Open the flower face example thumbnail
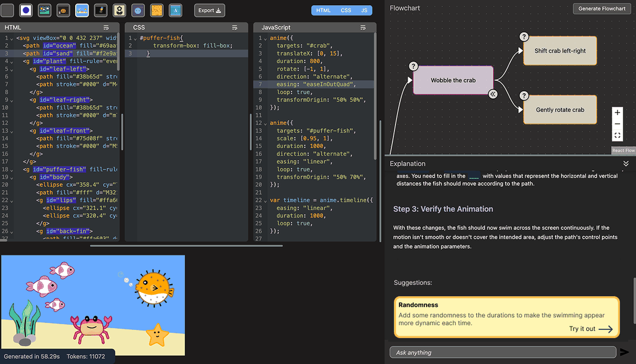Viewport: 636px width, 364px height. coord(119,10)
